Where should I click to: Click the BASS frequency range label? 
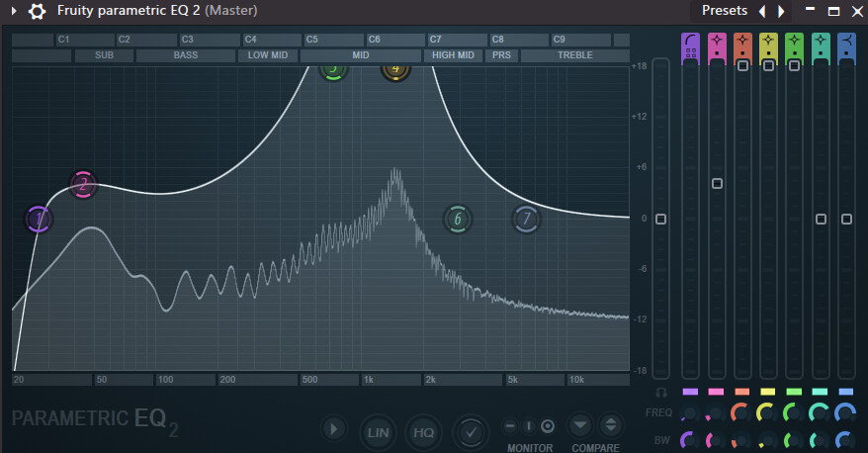pyautogui.click(x=186, y=55)
